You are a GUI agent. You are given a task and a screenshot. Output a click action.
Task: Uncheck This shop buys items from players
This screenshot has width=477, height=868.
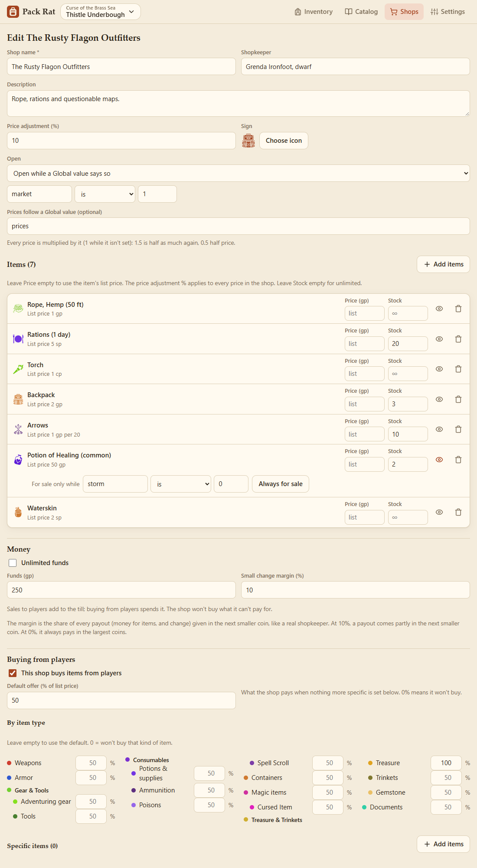click(13, 673)
